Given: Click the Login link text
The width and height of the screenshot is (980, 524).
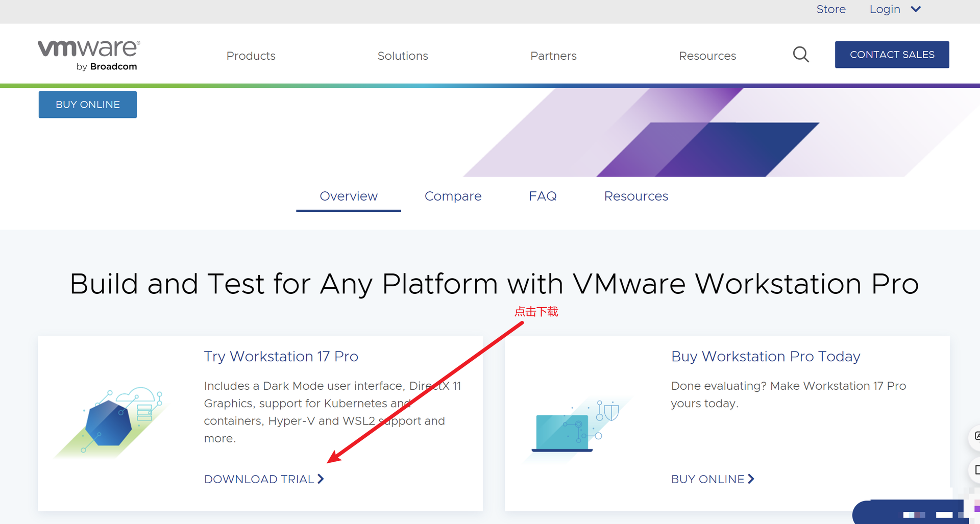Looking at the screenshot, I should coord(885,9).
